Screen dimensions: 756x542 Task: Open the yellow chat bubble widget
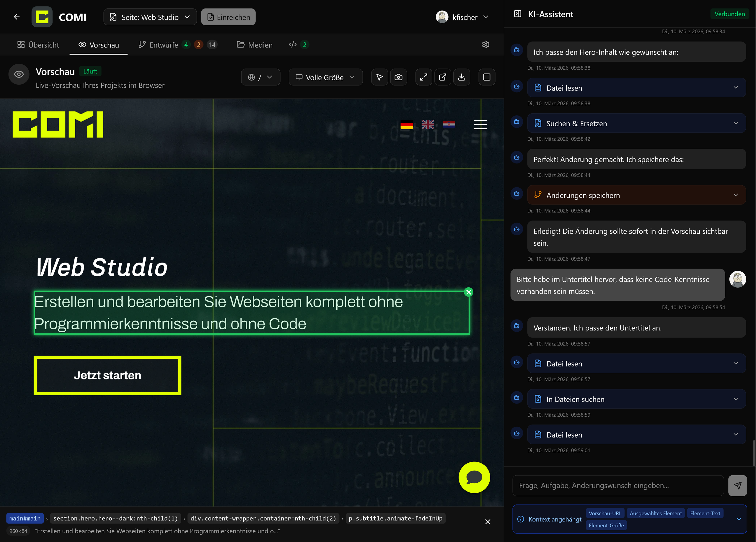click(474, 477)
